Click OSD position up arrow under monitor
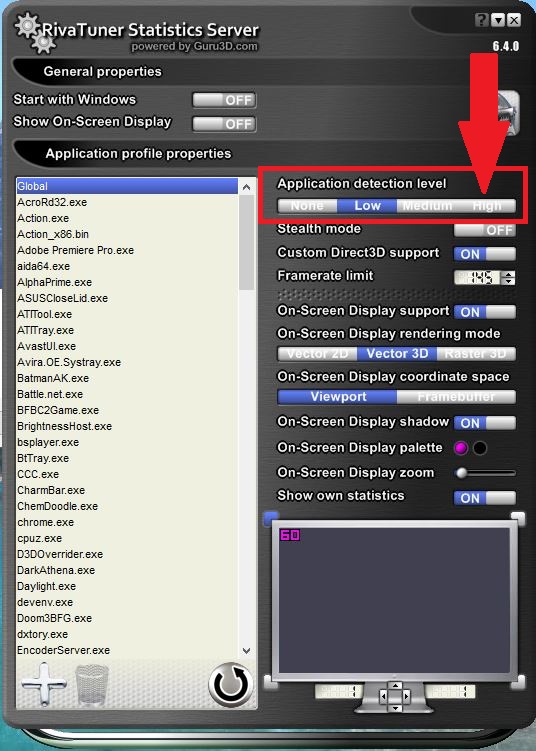 [395, 686]
